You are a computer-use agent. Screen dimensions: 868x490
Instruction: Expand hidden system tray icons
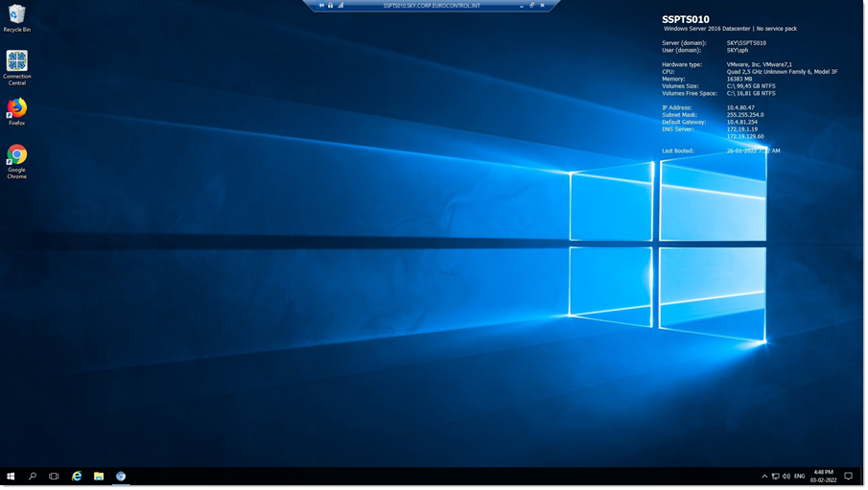(764, 476)
